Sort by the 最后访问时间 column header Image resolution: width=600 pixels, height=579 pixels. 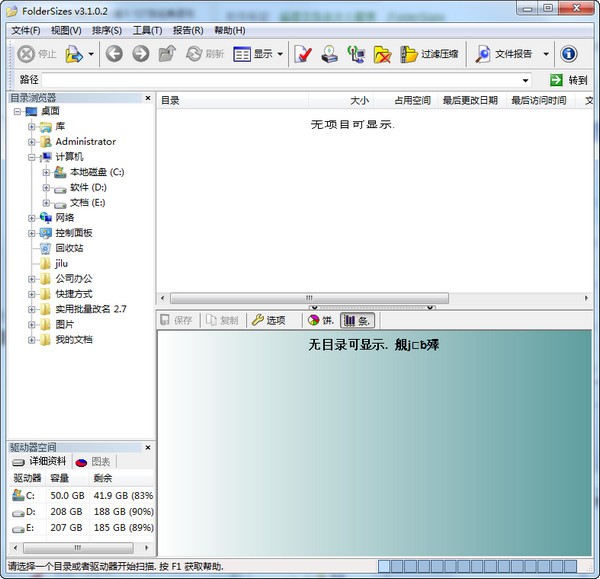(x=540, y=101)
